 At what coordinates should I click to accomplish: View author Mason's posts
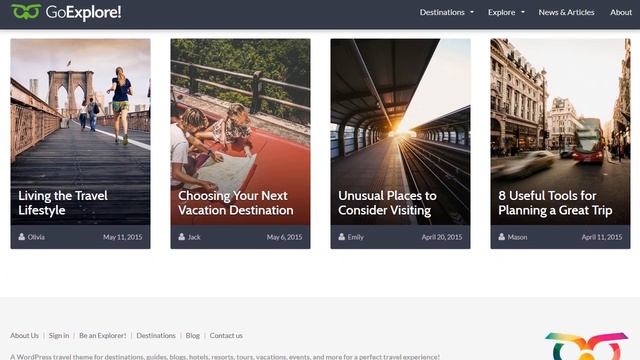[x=517, y=237]
